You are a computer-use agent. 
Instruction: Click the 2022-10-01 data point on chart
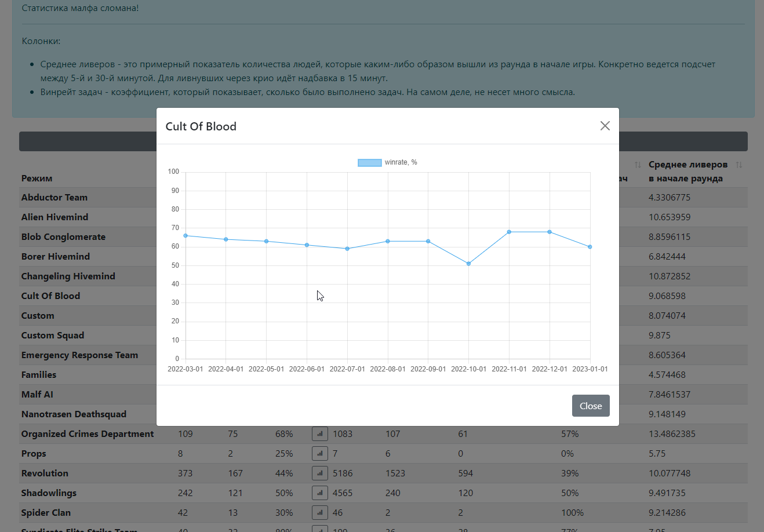[468, 264]
